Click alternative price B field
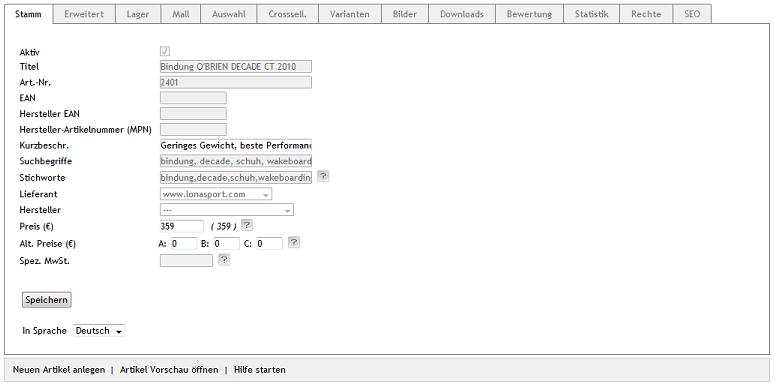Viewport: 775px width, 386px height. tap(226, 244)
